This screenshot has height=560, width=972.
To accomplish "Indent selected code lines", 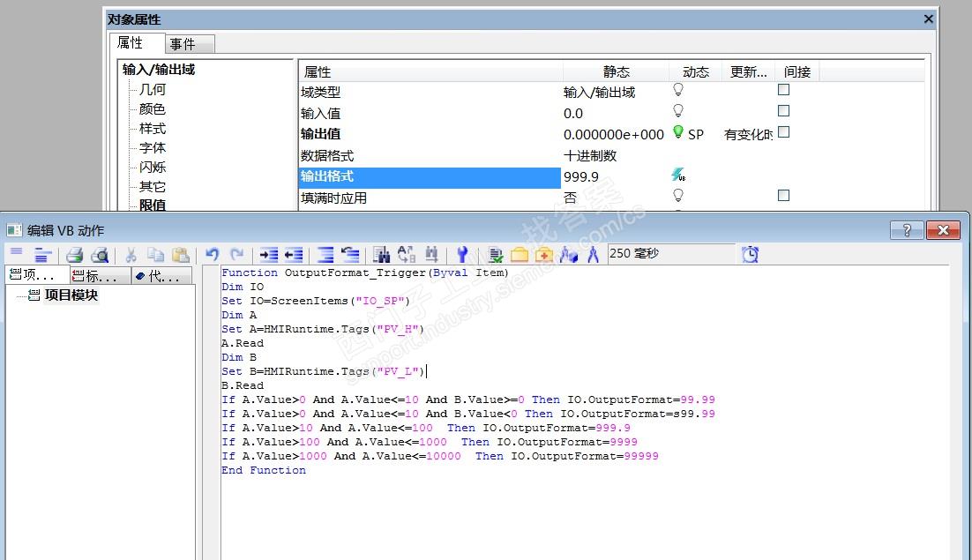I will click(268, 255).
